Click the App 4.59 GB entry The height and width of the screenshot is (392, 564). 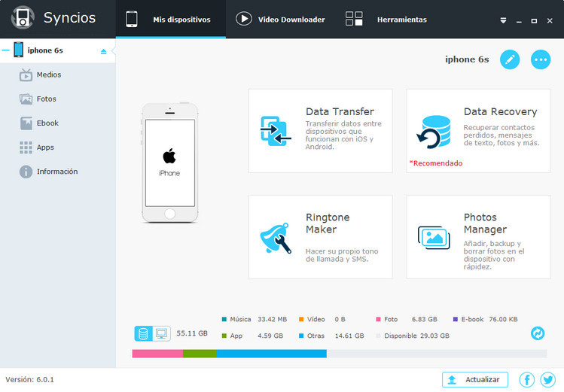pos(252,336)
